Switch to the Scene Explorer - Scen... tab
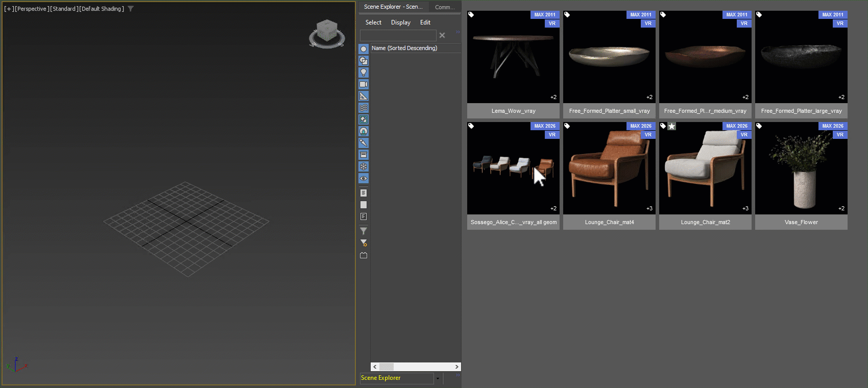868x388 pixels. point(393,7)
